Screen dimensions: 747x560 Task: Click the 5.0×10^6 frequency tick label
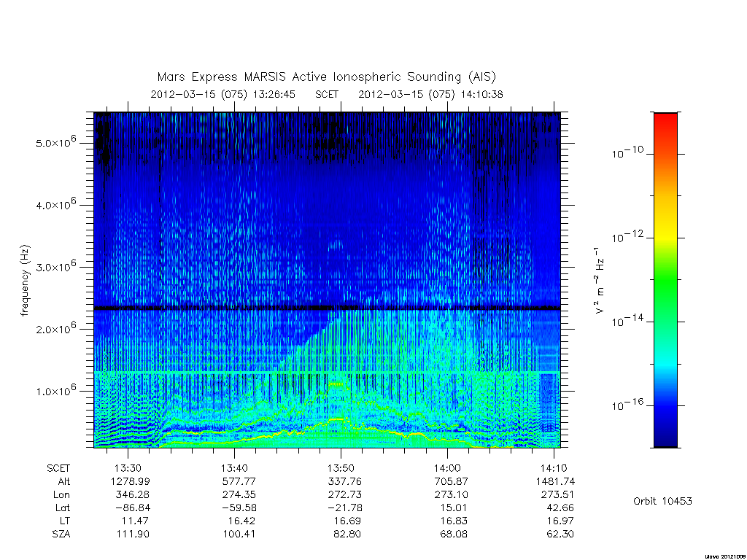coord(55,142)
